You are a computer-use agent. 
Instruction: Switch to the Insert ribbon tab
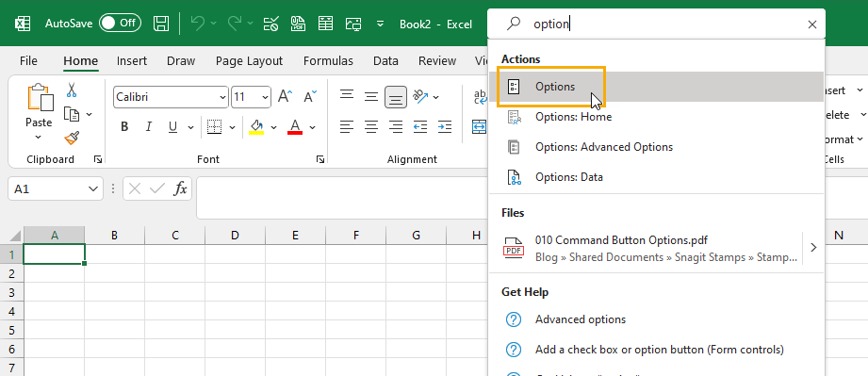point(132,61)
